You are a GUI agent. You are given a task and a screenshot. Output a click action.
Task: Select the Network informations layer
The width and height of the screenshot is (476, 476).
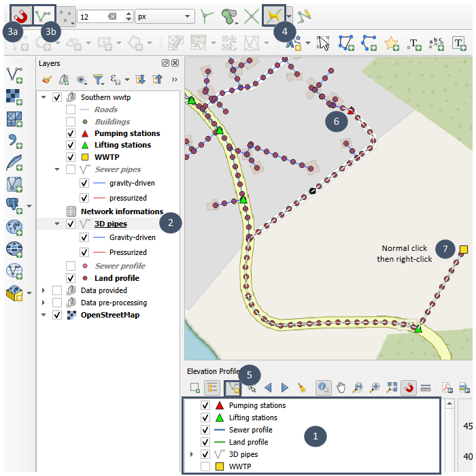tap(122, 211)
